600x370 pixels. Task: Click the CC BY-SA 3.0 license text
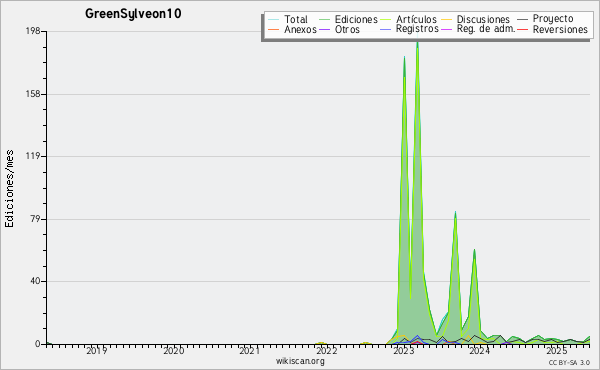point(569,362)
